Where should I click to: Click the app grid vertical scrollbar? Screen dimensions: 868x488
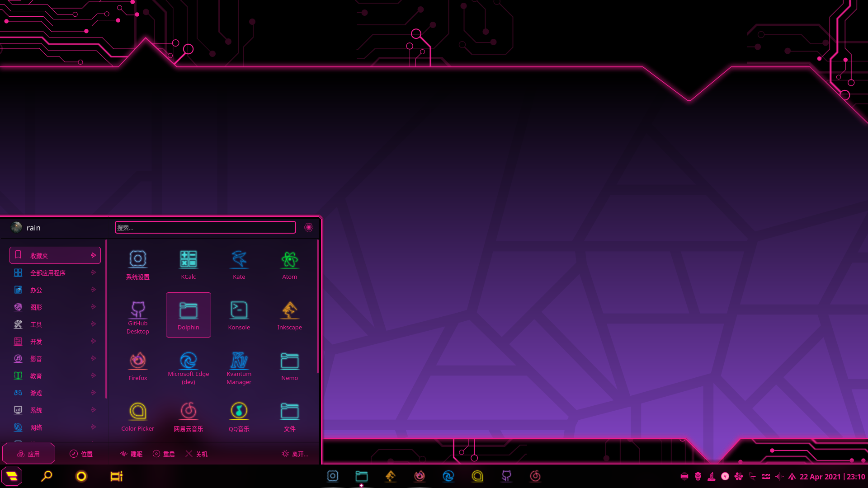coord(317,306)
